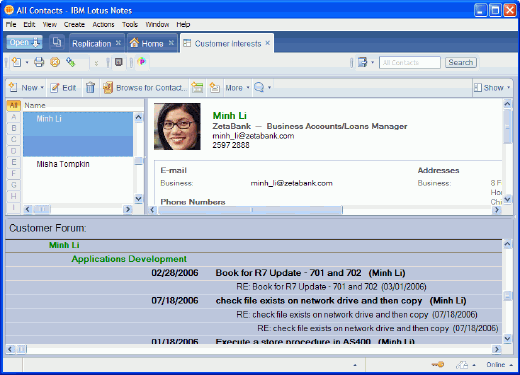Select letter H in the index
This screenshot has width=520, height=375.
[x=14, y=196]
